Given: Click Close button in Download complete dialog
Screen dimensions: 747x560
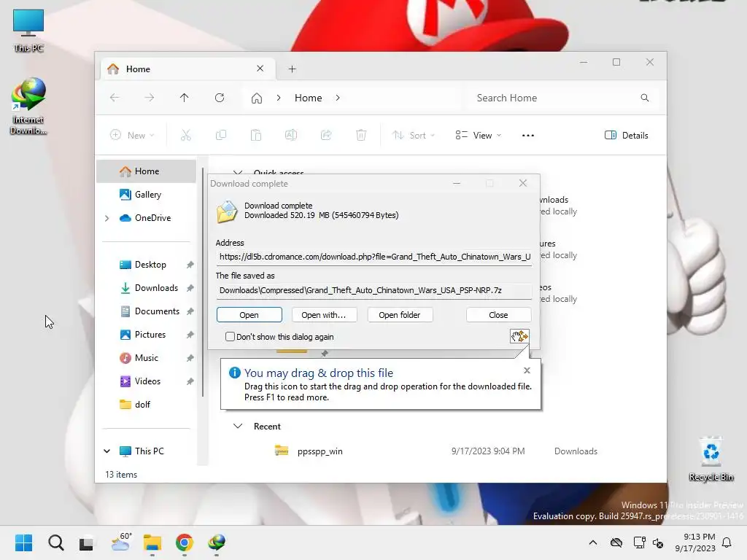Looking at the screenshot, I should [498, 315].
